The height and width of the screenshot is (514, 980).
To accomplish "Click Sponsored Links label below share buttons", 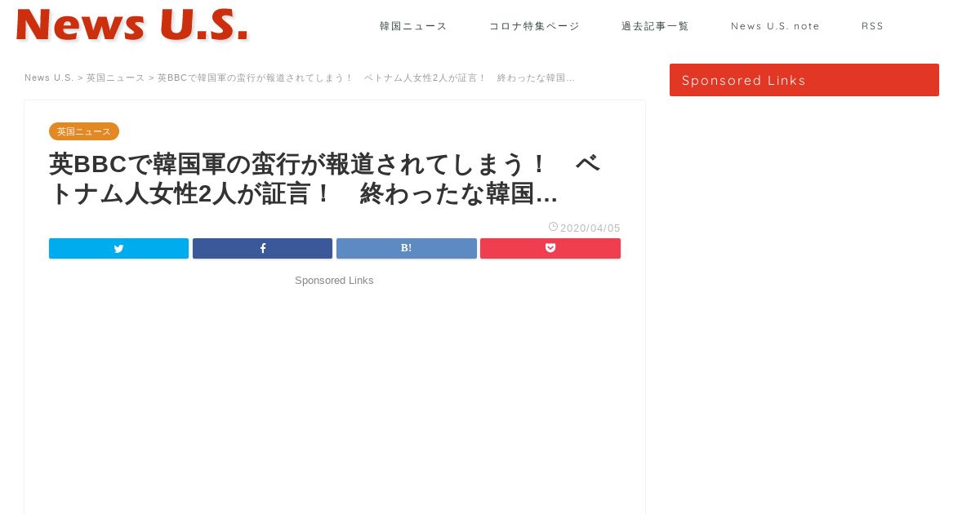I will (334, 281).
